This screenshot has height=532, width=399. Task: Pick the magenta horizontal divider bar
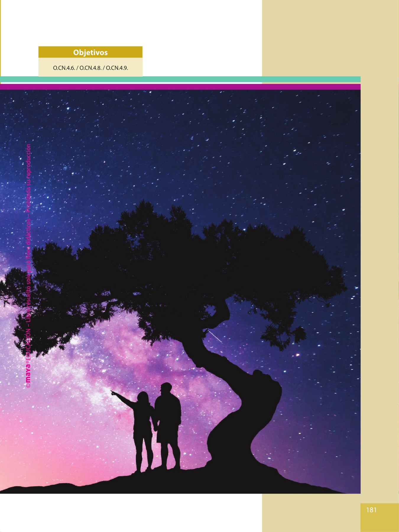180,87
